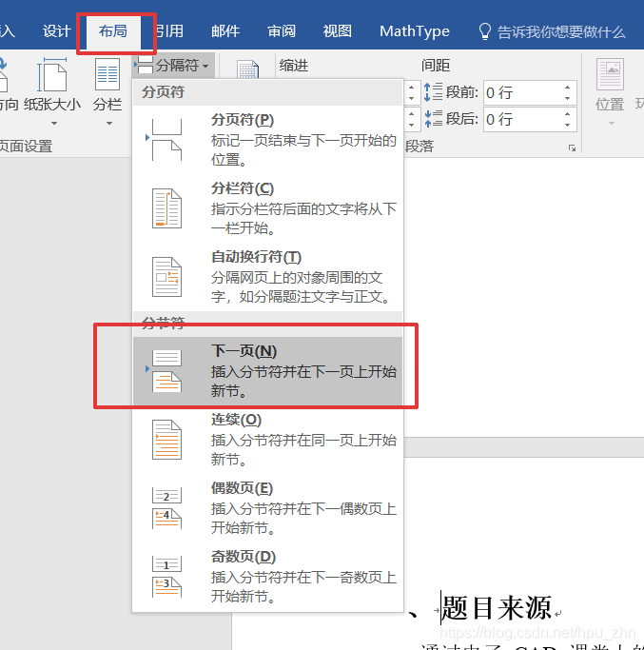Switch to the 设计 tab
This screenshot has height=650, width=644.
point(57,31)
